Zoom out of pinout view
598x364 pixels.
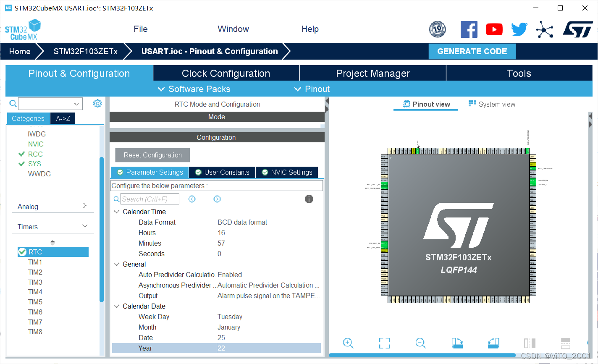[421, 343]
